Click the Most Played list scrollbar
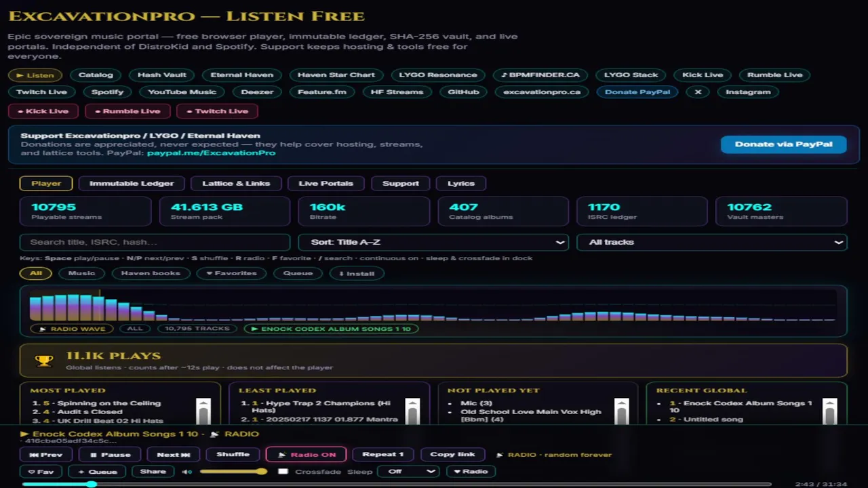The height and width of the screenshot is (488, 868). 203,411
